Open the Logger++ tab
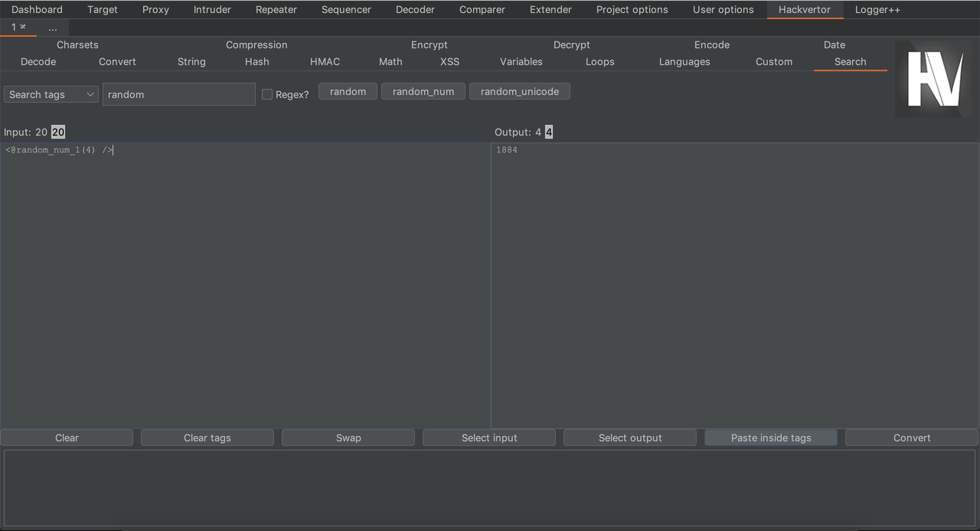This screenshot has width=980, height=531. pos(877,10)
